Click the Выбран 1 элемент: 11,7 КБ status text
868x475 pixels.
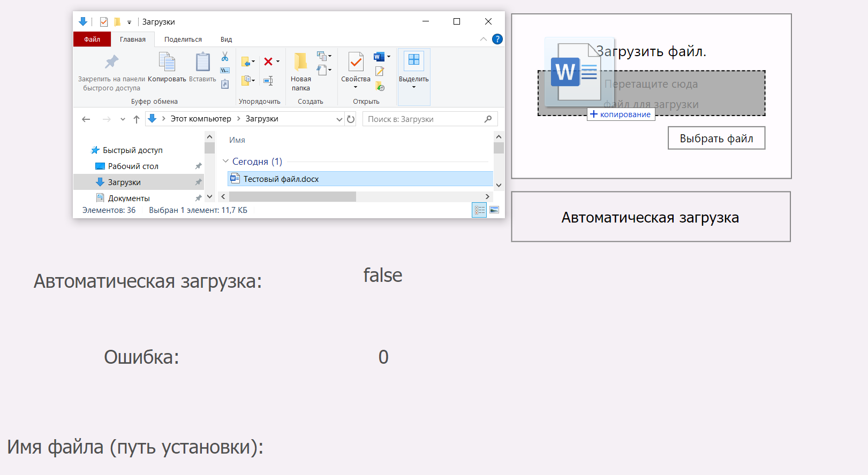[198, 210]
